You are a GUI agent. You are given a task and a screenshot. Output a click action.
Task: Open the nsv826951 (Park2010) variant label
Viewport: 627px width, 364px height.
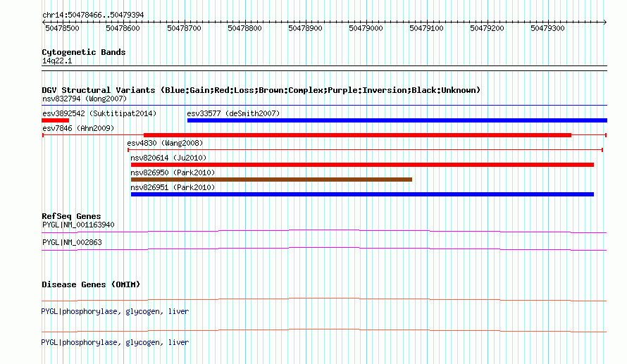click(x=173, y=187)
